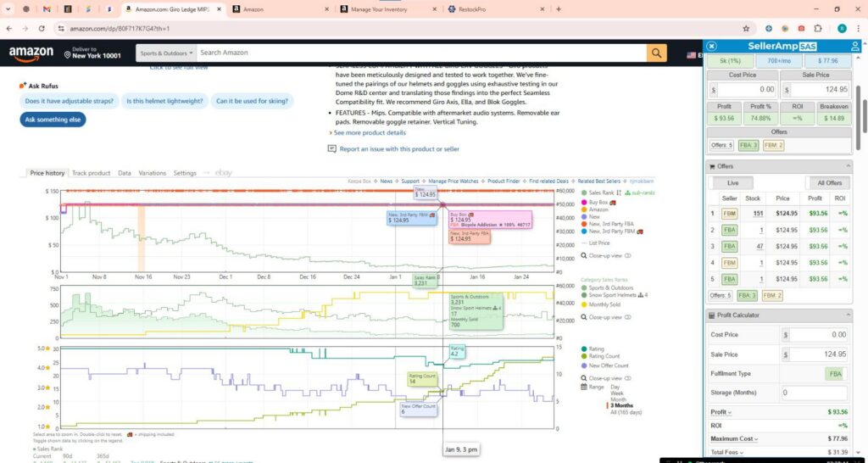Image resolution: width=868 pixels, height=463 pixels.
Task: Click the Cost Price field in Profit Calculator
Action: point(815,335)
